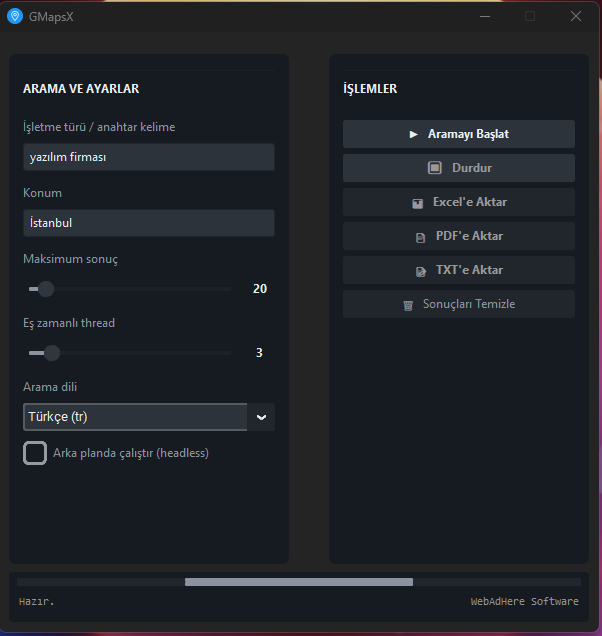Click the Maksimum sonuç slider handle
The image size is (602, 636).
coord(46,289)
